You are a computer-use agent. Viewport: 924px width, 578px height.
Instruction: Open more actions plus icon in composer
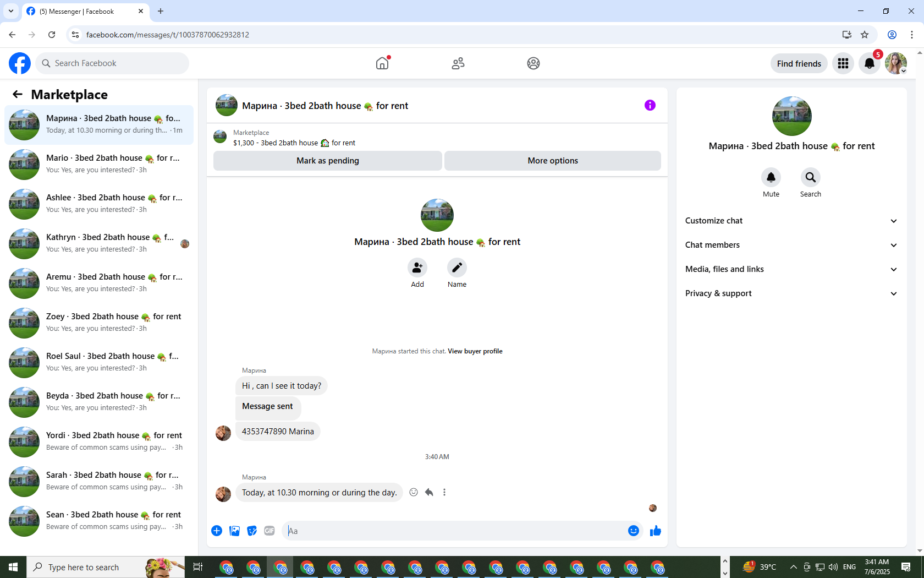[x=217, y=531]
